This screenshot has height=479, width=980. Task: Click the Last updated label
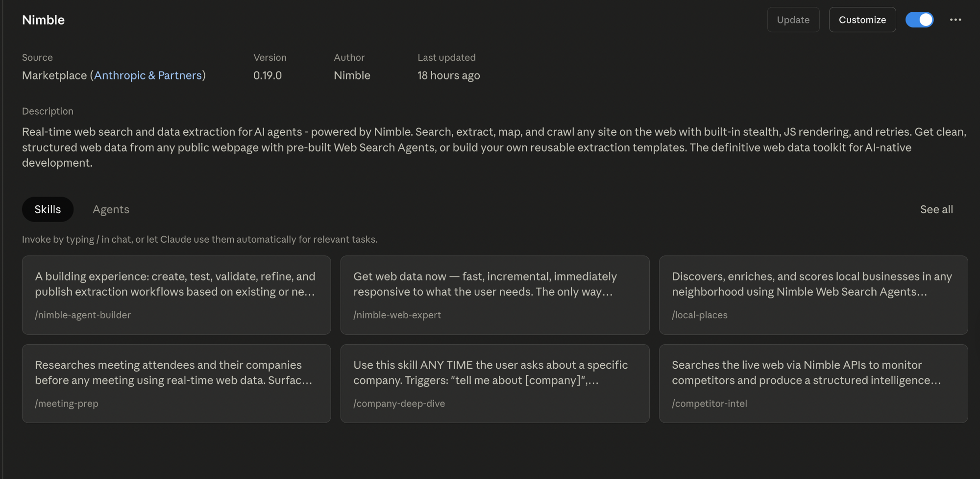(x=446, y=57)
